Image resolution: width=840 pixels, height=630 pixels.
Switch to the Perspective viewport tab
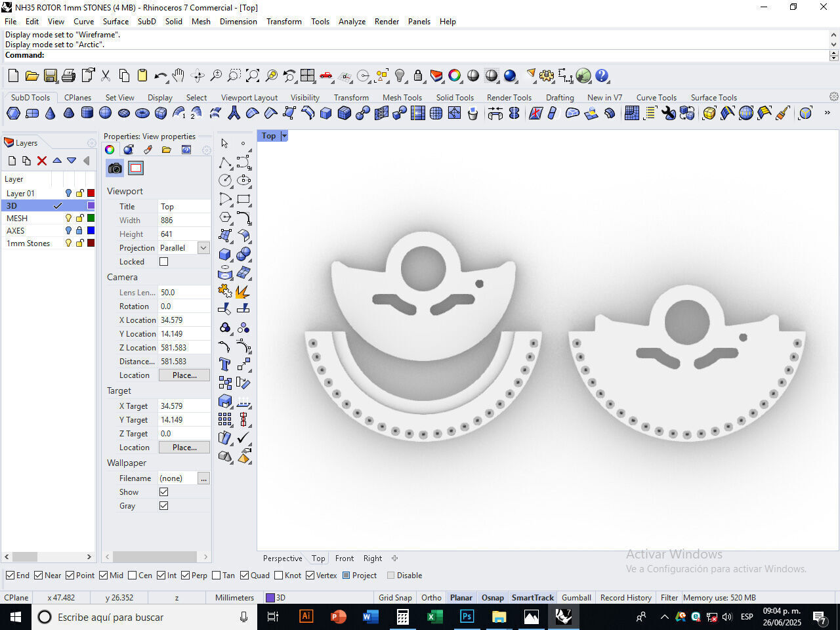point(283,558)
